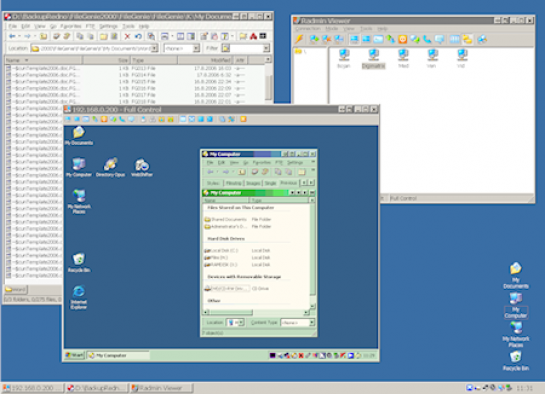Open the Location path dropdown in FileGenie

[155, 48]
